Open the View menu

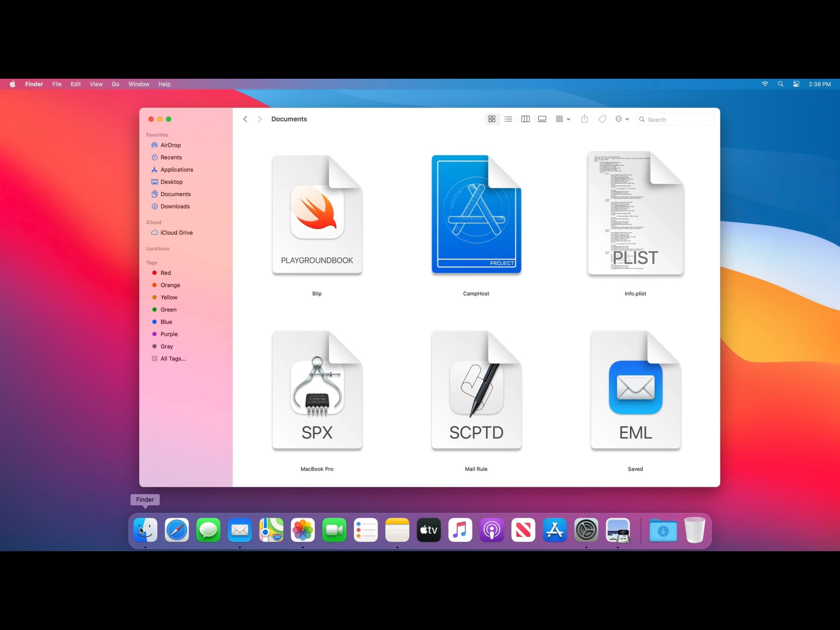tap(96, 84)
